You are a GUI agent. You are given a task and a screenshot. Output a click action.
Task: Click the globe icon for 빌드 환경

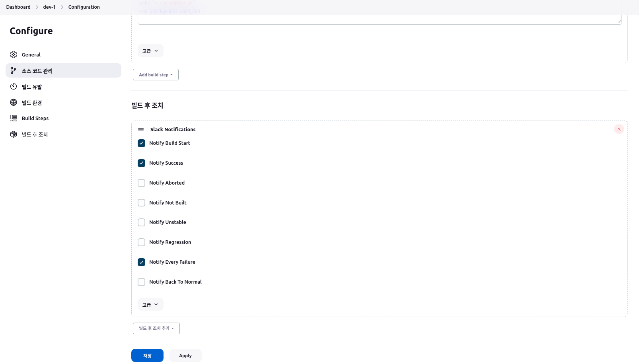point(14,102)
